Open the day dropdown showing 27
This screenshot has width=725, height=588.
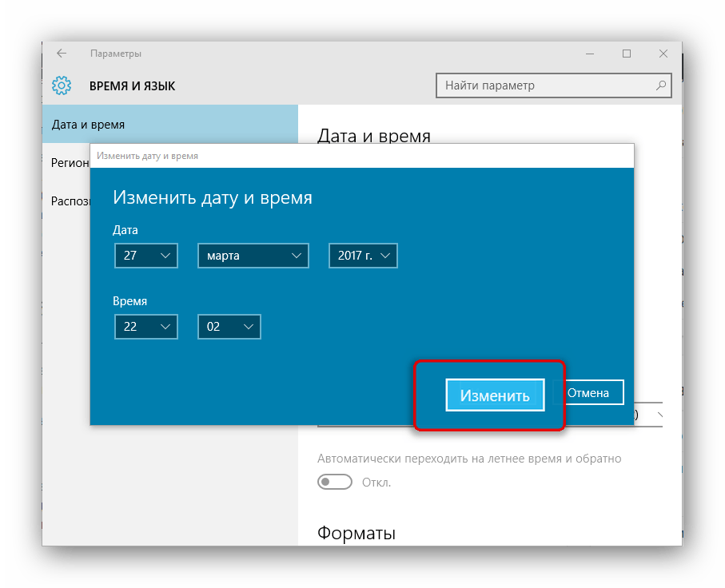(145, 256)
